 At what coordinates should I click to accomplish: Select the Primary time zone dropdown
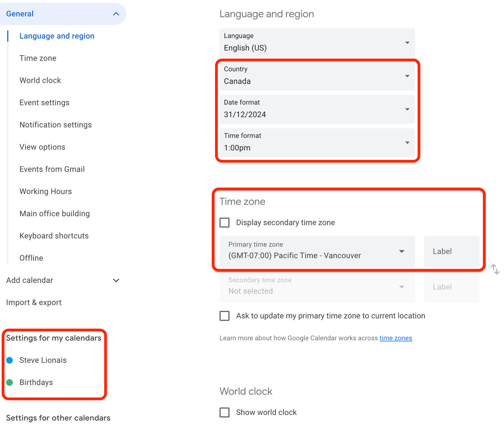[317, 251]
